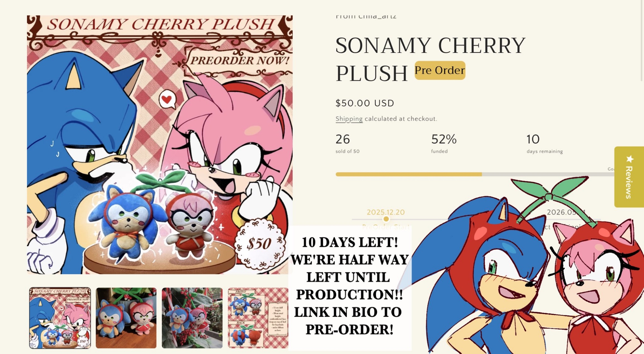
Task: Click the 52% funded stat
Action: [x=443, y=143]
